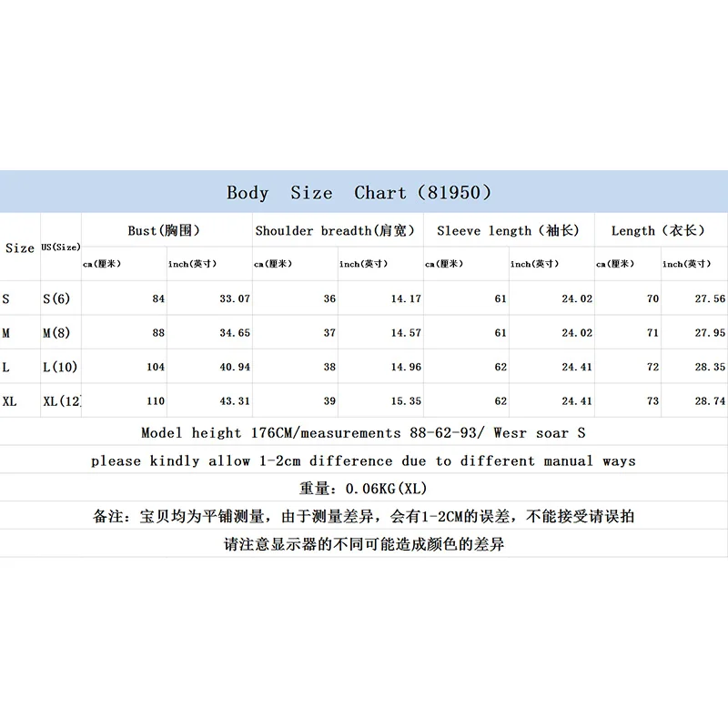Screen dimensions: 728x728
Task: Click the '请注意显示器' color difference note
Action: pos(364,544)
